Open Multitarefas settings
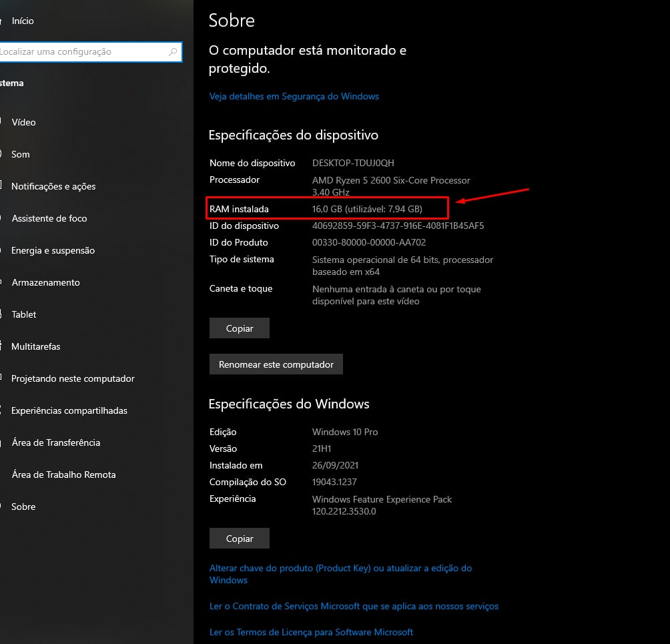670x644 pixels. (x=36, y=346)
